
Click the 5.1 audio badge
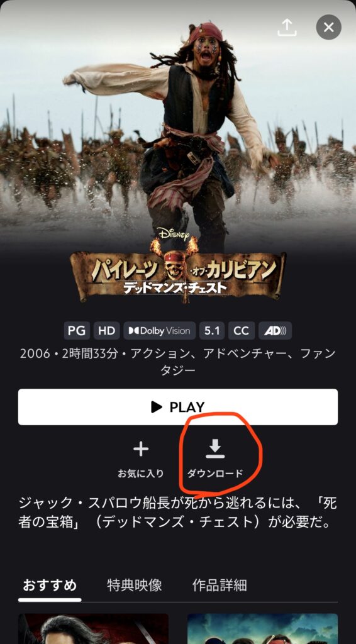(x=212, y=331)
